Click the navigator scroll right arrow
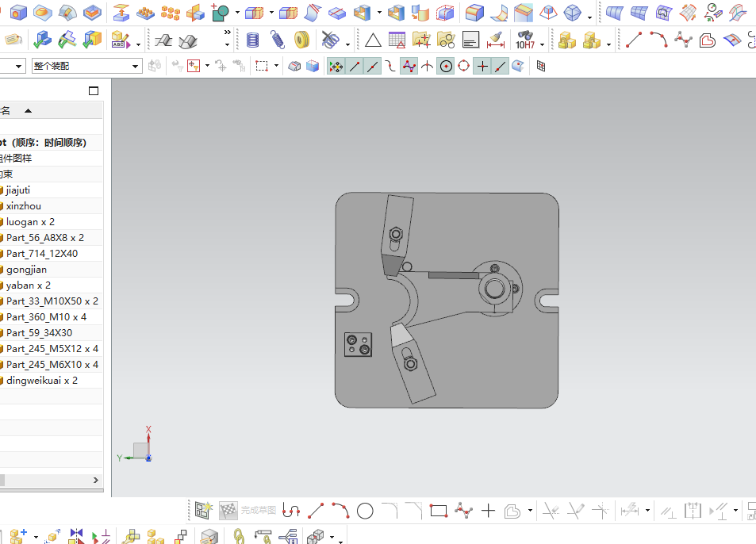The image size is (756, 544). pyautogui.click(x=95, y=480)
